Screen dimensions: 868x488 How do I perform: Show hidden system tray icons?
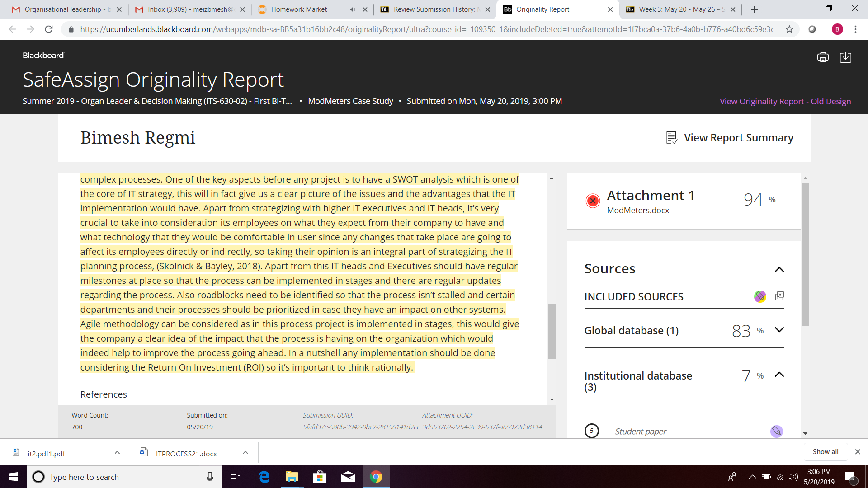tap(752, 477)
